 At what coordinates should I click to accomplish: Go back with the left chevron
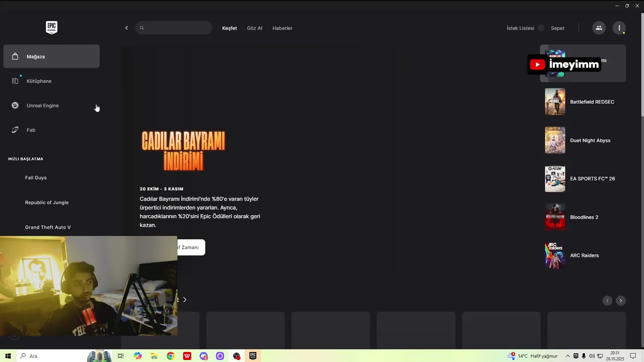126,28
